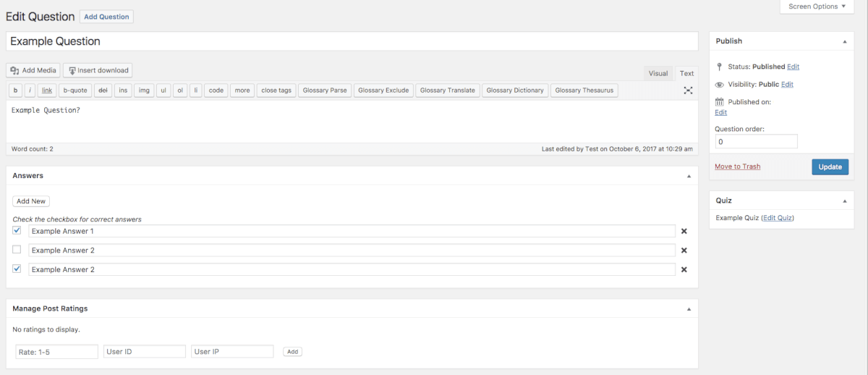The image size is (868, 375).
Task: Click the fullscreen distraction-free editor icon
Action: (688, 90)
